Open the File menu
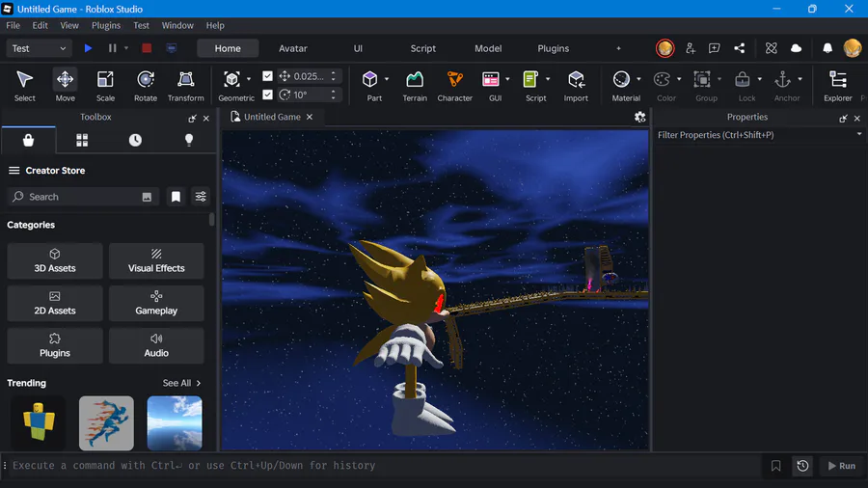The height and width of the screenshot is (488, 868). [13, 25]
